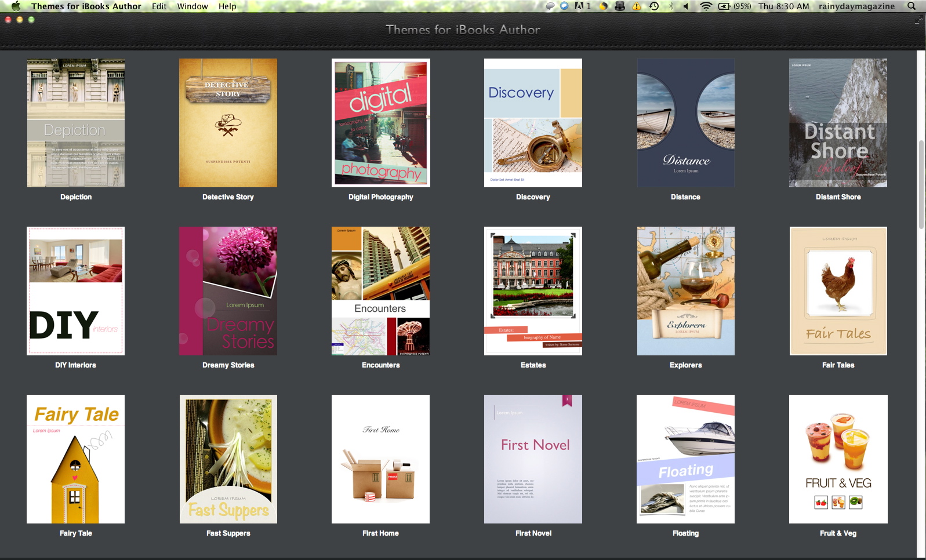Image resolution: width=926 pixels, height=560 pixels.
Task: Choose the Discovery theme cover
Action: (x=533, y=123)
